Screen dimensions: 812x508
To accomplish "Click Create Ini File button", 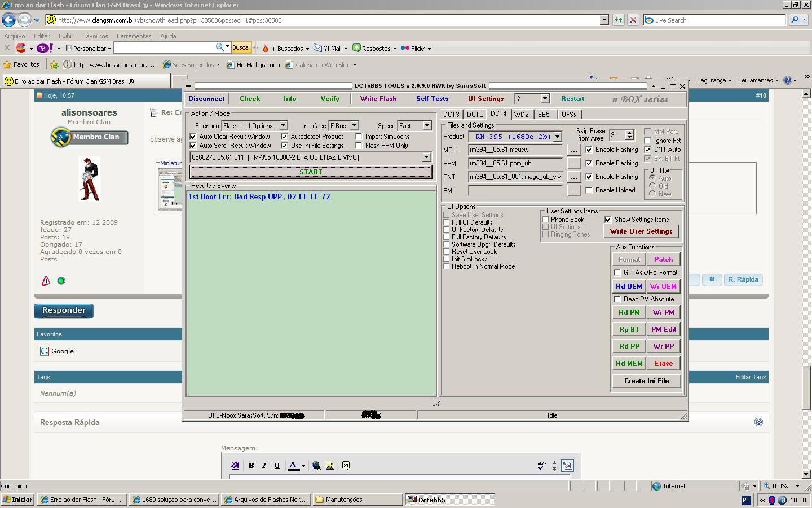I will (646, 381).
